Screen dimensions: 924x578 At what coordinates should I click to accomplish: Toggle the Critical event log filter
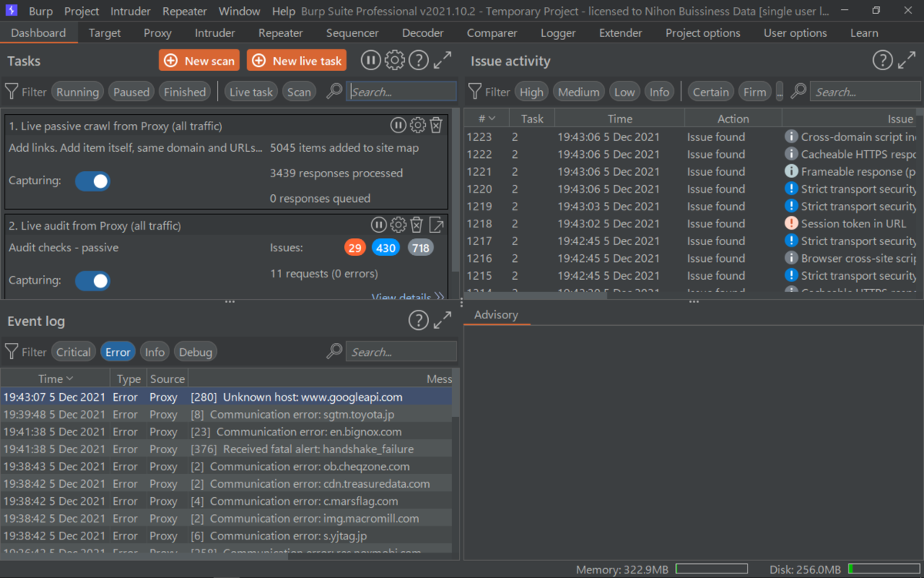coord(73,352)
